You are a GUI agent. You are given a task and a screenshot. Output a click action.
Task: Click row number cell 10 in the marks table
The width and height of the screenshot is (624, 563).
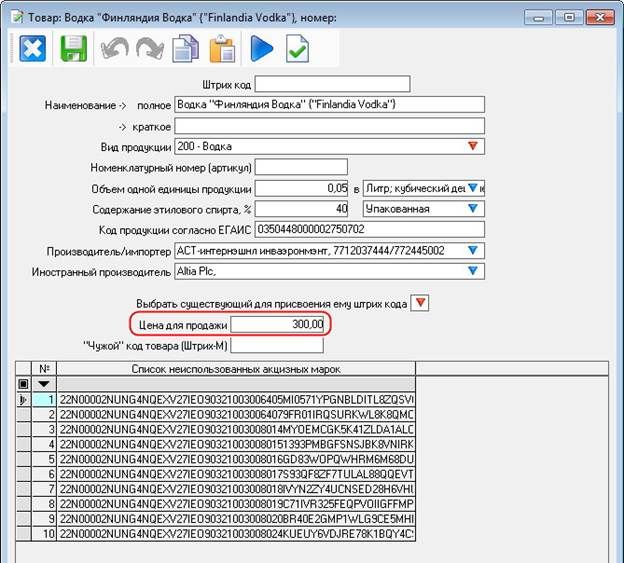44,534
